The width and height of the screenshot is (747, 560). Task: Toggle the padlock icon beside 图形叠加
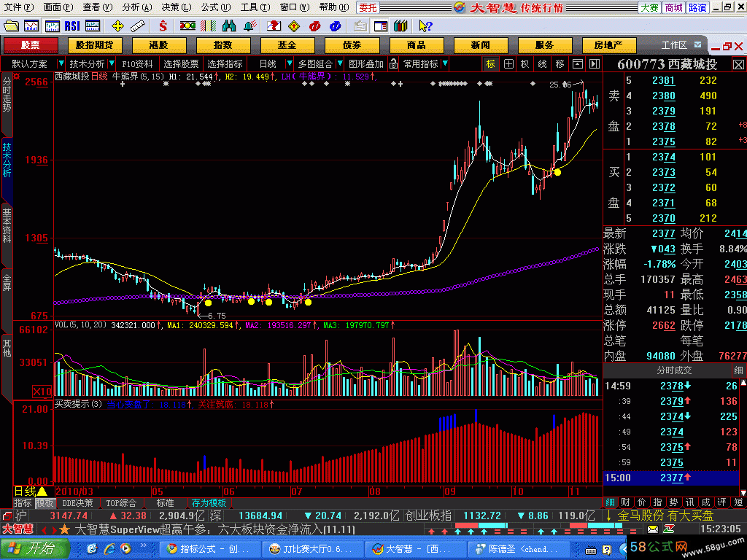393,64
